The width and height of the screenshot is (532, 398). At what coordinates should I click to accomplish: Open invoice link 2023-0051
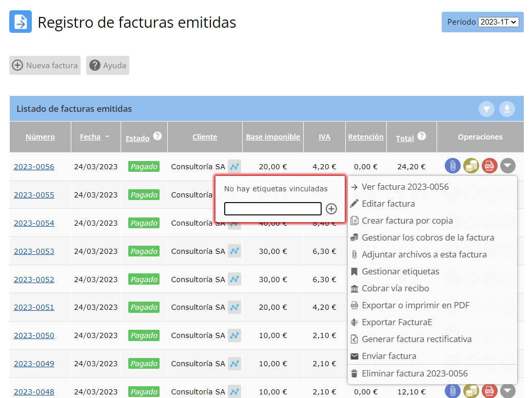(x=34, y=307)
